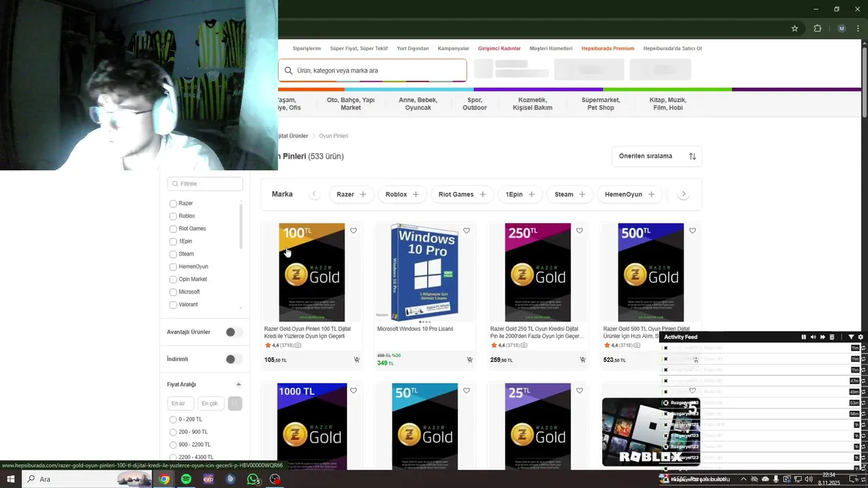This screenshot has width=868, height=488.
Task: Favorite the Razer Gold 100 TL product
Action: pos(353,230)
